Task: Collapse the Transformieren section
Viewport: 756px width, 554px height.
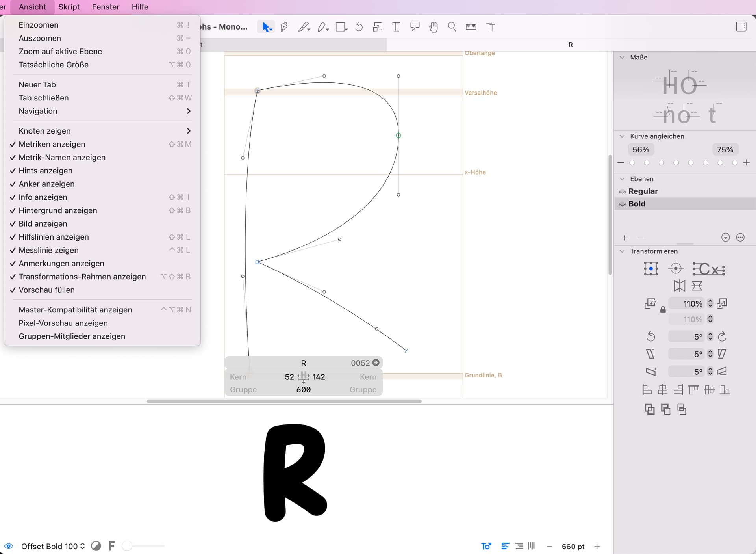Action: (622, 251)
